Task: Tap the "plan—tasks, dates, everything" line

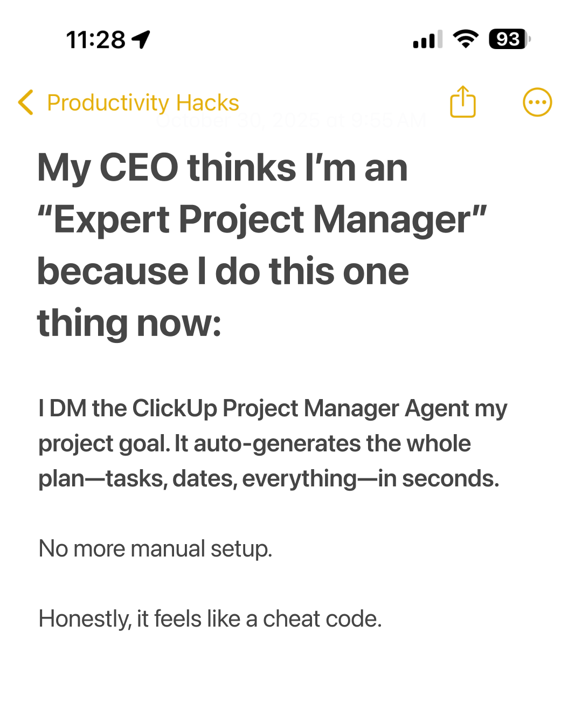Action: click(x=269, y=478)
